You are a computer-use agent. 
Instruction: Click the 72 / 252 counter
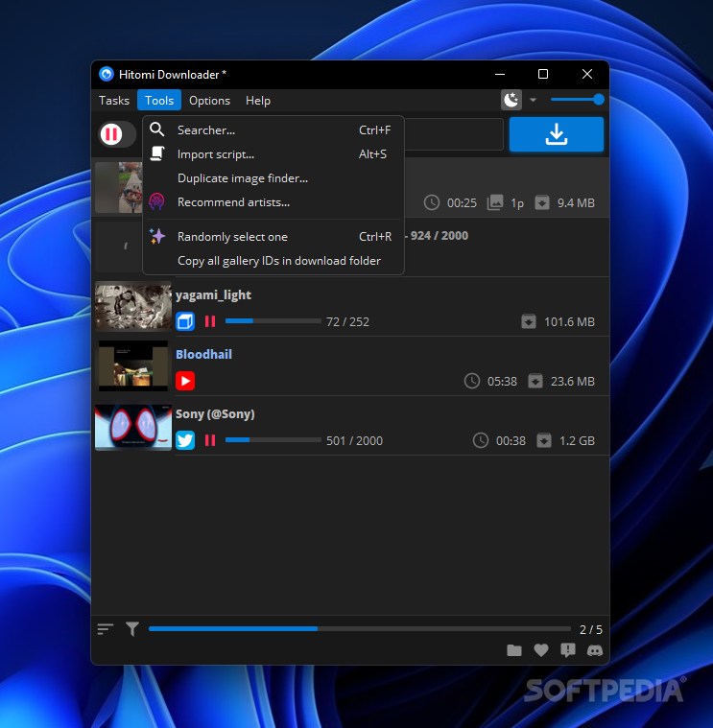pos(347,321)
